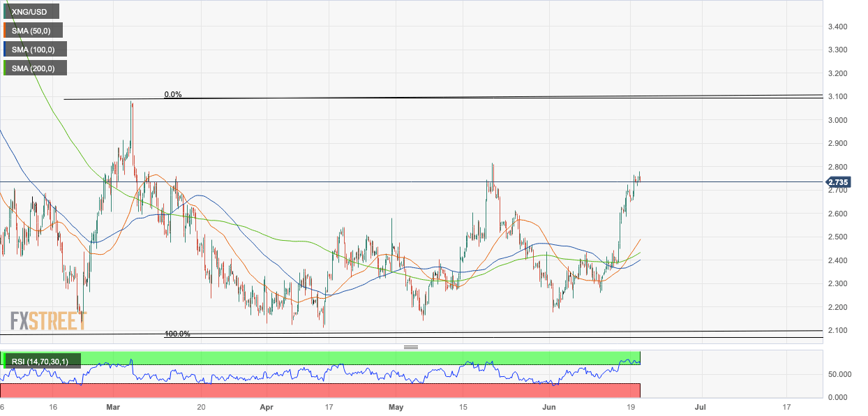The image size is (868, 416).
Task: Click the 15 date axis label
Action: point(462,406)
